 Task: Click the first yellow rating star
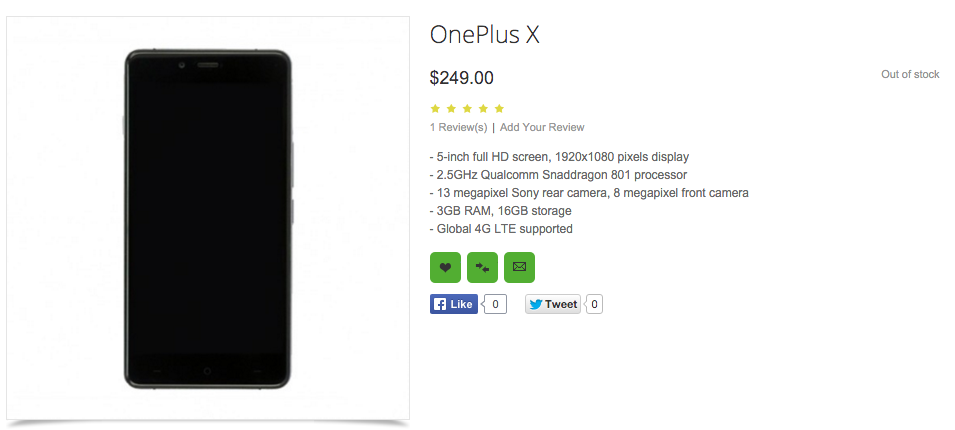pos(435,108)
